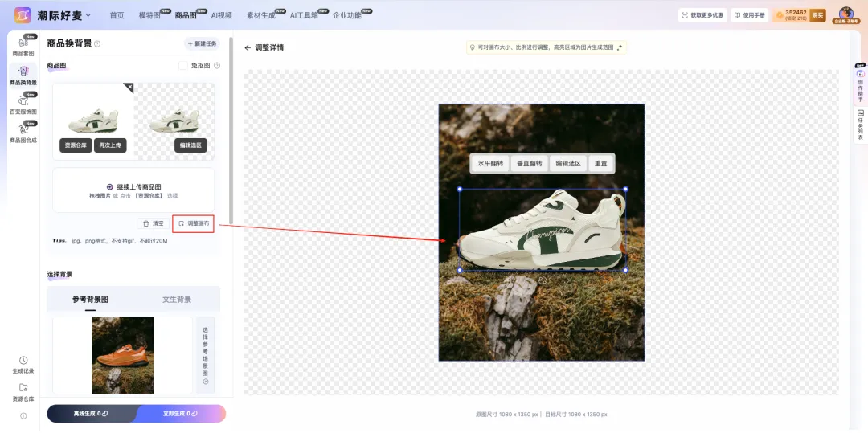Click the points coin balance 352462
Image resolution: width=868 pixels, height=433 pixels.
[x=792, y=15]
